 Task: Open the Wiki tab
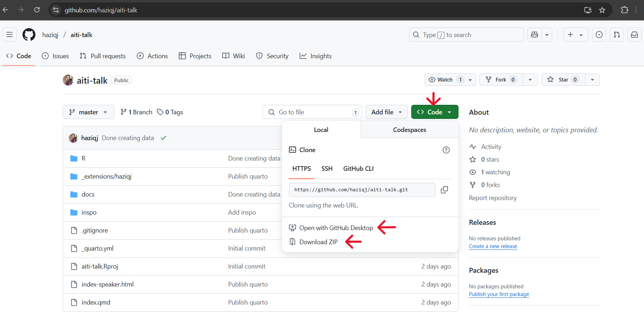[234, 56]
